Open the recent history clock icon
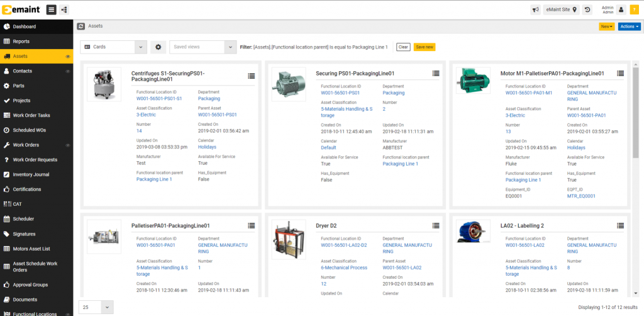Image resolution: width=644 pixels, height=316 pixels. [x=587, y=9]
